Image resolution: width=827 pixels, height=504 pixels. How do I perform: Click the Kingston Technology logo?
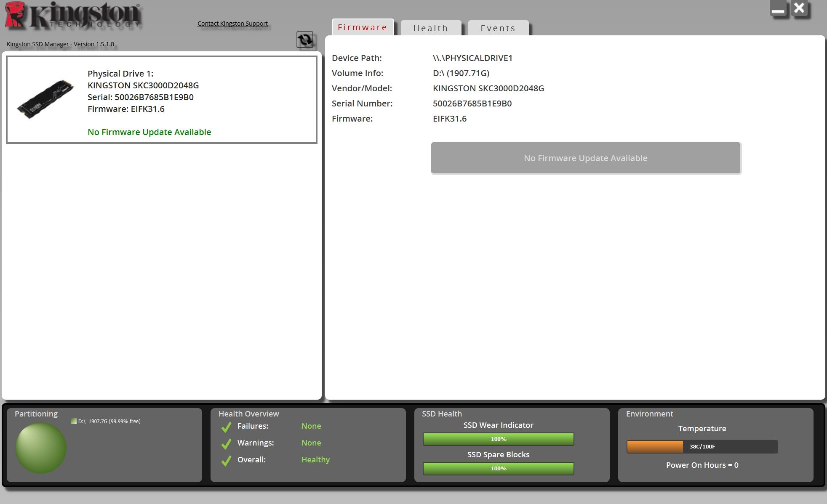[73, 16]
